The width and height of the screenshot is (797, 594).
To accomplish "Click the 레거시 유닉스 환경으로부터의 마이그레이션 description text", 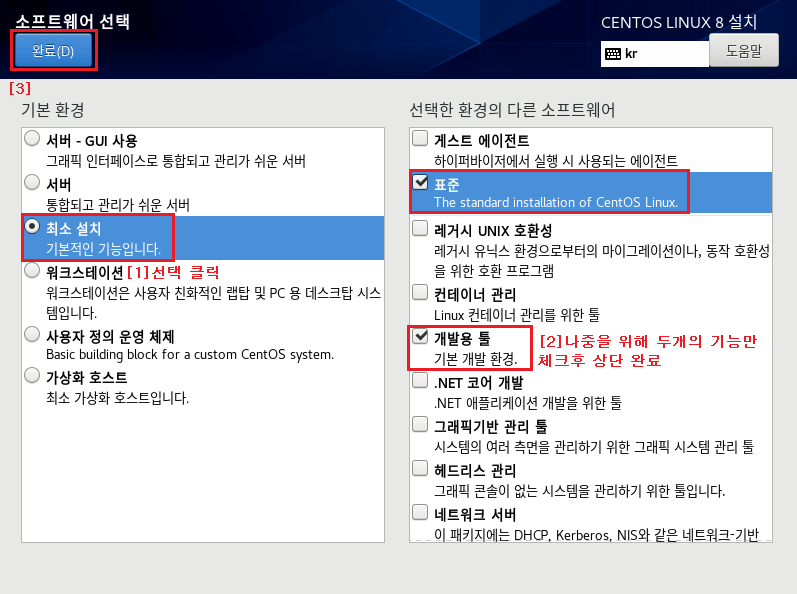I will pos(602,261).
